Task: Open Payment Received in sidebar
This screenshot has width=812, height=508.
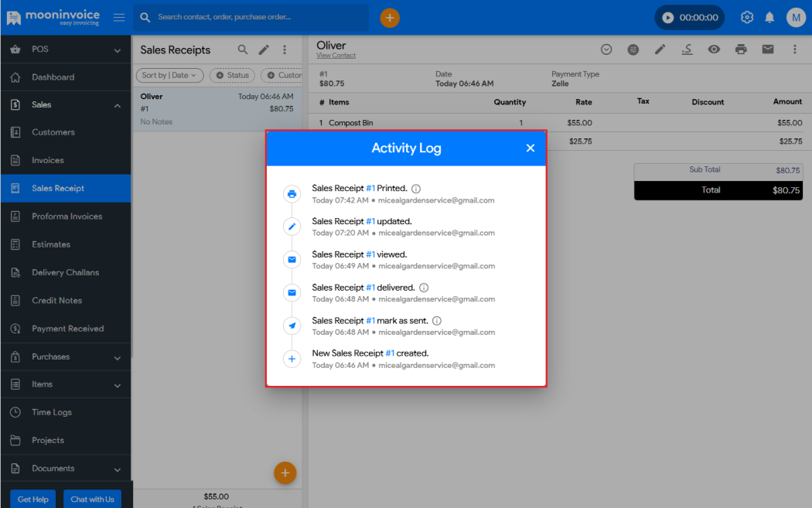Action: pos(66,329)
